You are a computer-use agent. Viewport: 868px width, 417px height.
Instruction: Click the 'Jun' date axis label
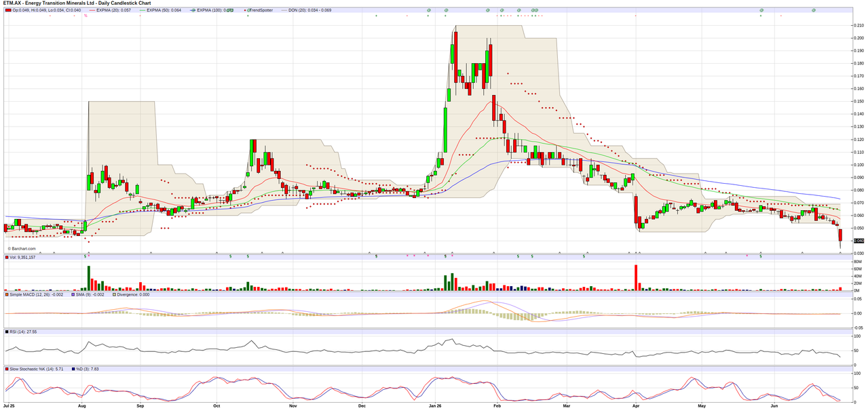[x=774, y=406]
